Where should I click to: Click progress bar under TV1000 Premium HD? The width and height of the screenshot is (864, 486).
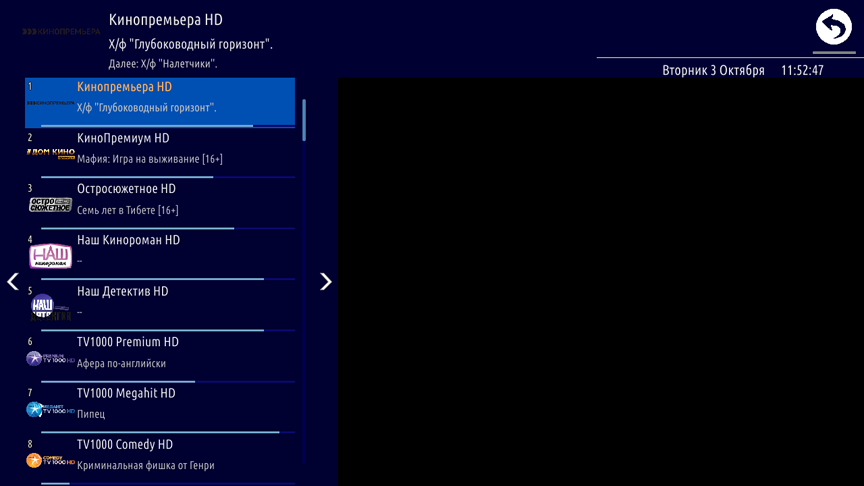click(x=168, y=381)
